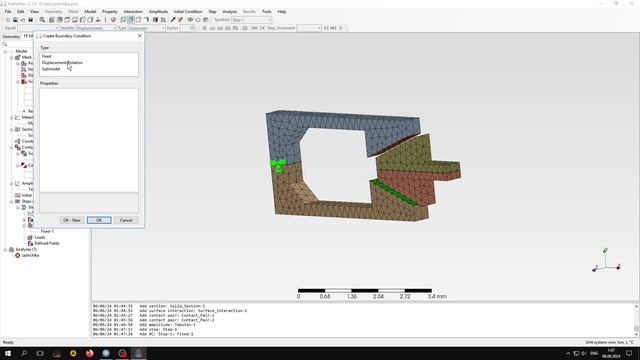Open the Initial Condition menu

click(x=188, y=11)
